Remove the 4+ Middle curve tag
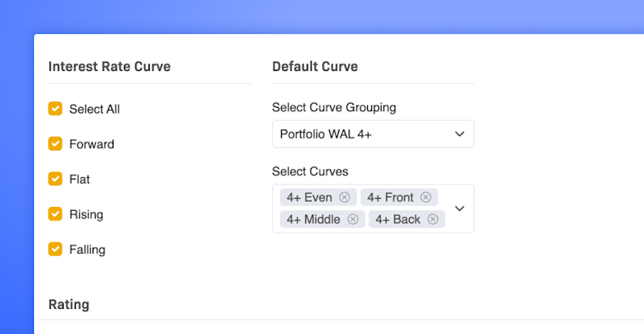Screen dimensions: 644x334 point(353,219)
